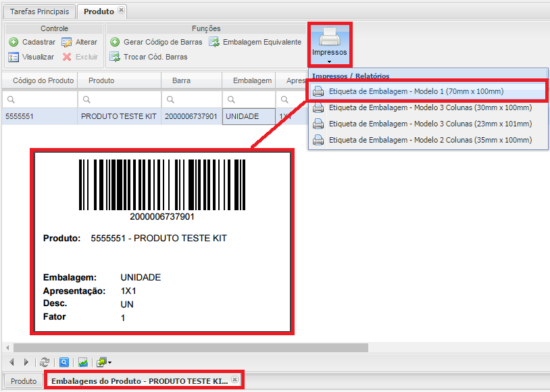Viewport: 550px width, 392px height.
Task: Select the 5555551 product code cell
Action: click(40, 116)
